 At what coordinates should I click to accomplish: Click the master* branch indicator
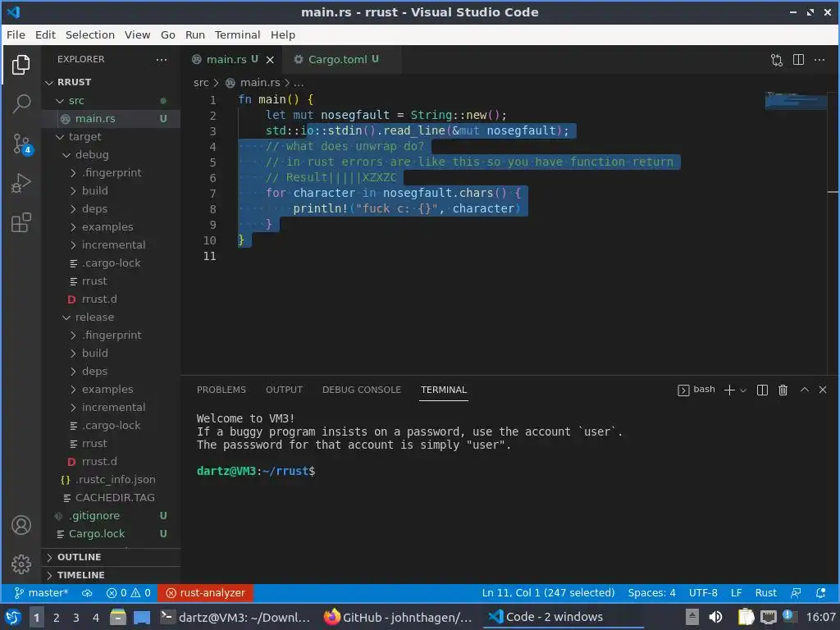(41, 593)
